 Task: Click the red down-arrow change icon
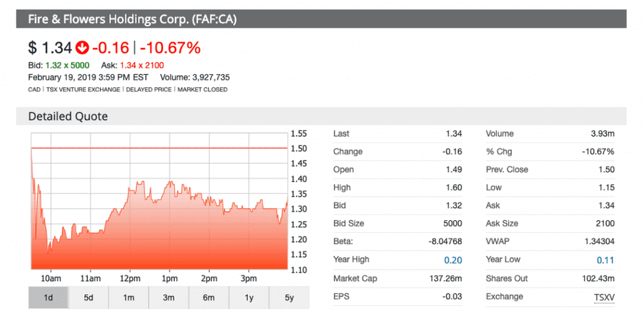click(82, 48)
